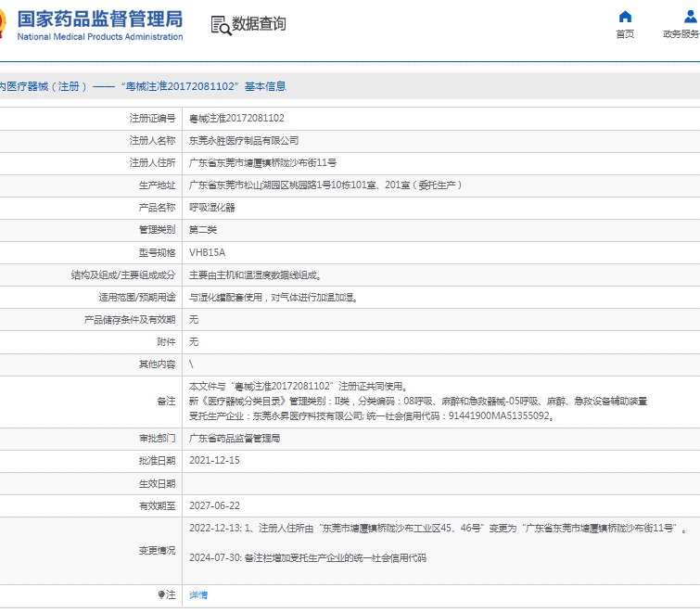
Task: Open the 详情 link
Action: tap(198, 594)
